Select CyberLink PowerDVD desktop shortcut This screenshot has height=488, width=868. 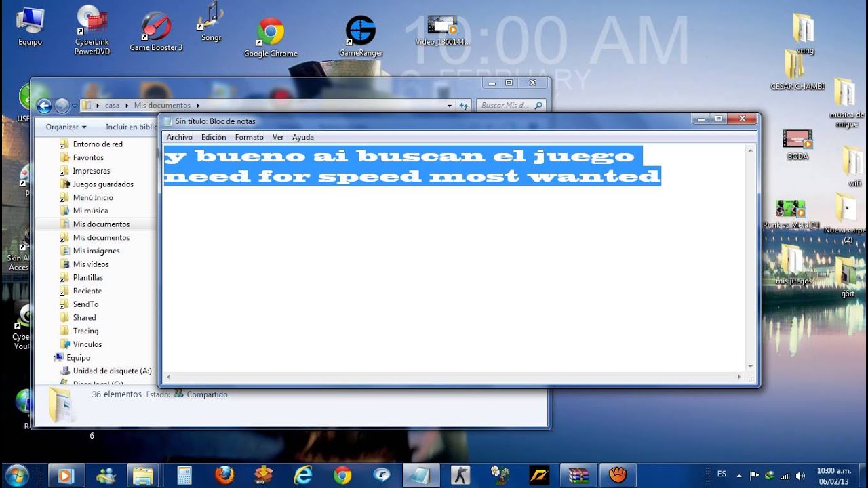[92, 30]
